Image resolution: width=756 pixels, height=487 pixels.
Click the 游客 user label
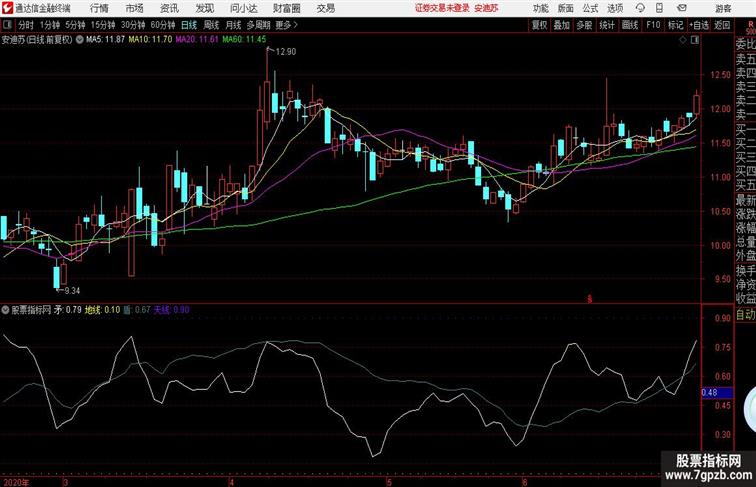[x=723, y=8]
